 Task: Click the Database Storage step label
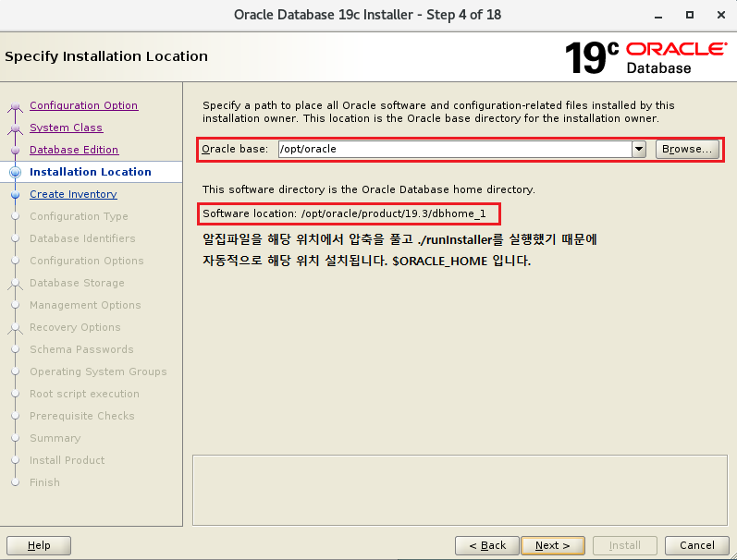tap(77, 283)
